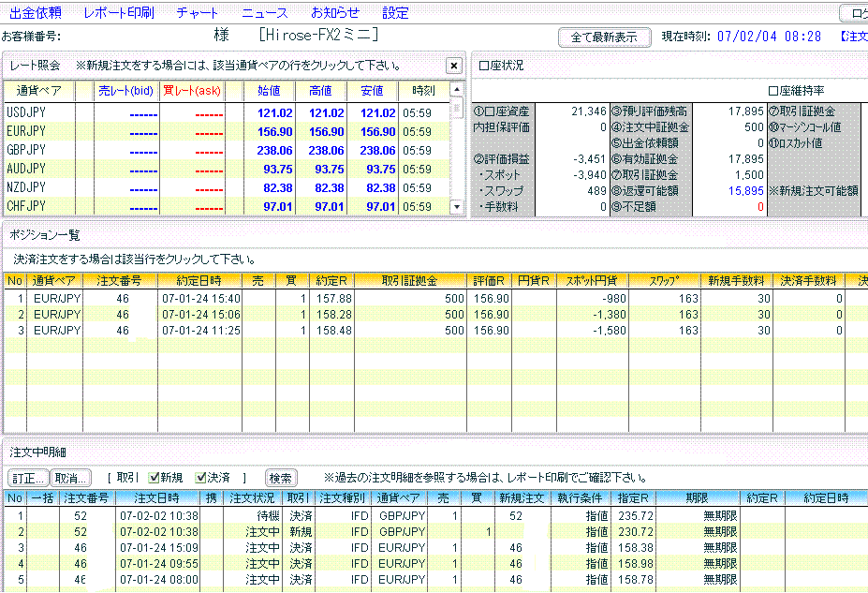
Task: Click the Hirose-FX2ミニ account label
Action: pyautogui.click(x=319, y=35)
